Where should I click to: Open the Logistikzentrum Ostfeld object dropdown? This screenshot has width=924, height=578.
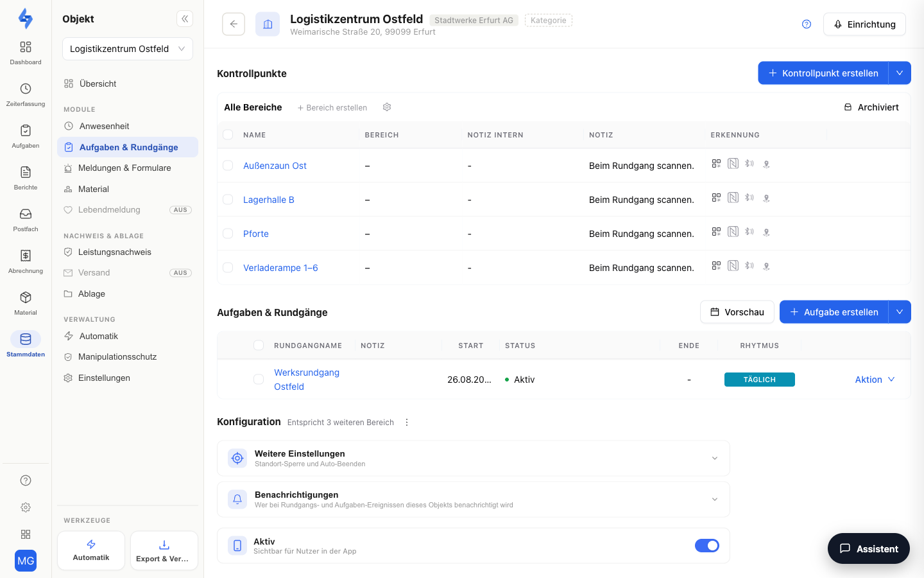coord(128,49)
